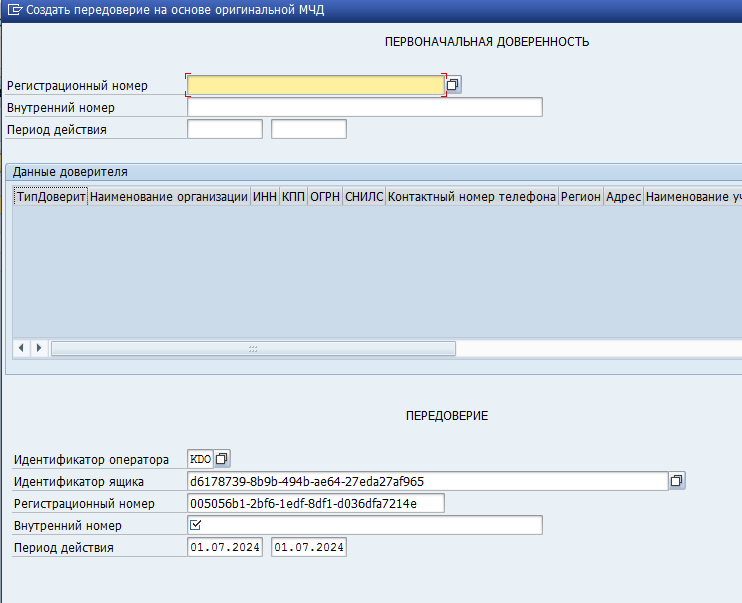
Task: Select the СНИЛС column header
Action: click(364, 197)
